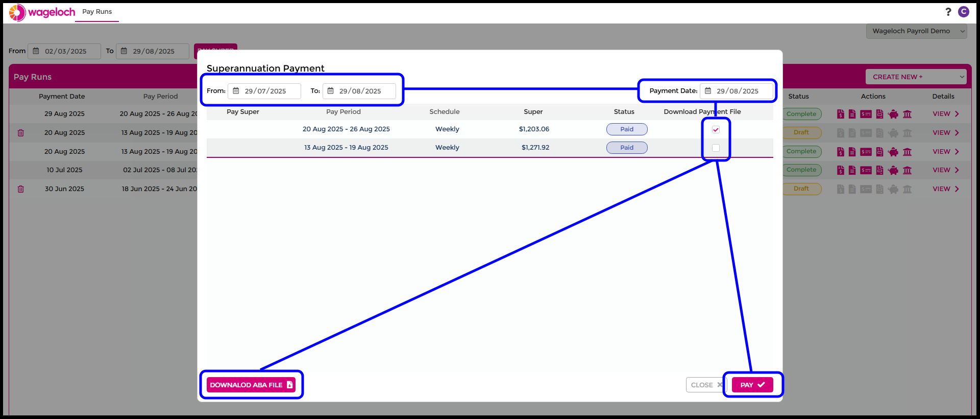Image resolution: width=980 pixels, height=419 pixels.
Task: Expand the Create New dropdown
Action: pyautogui.click(x=916, y=77)
